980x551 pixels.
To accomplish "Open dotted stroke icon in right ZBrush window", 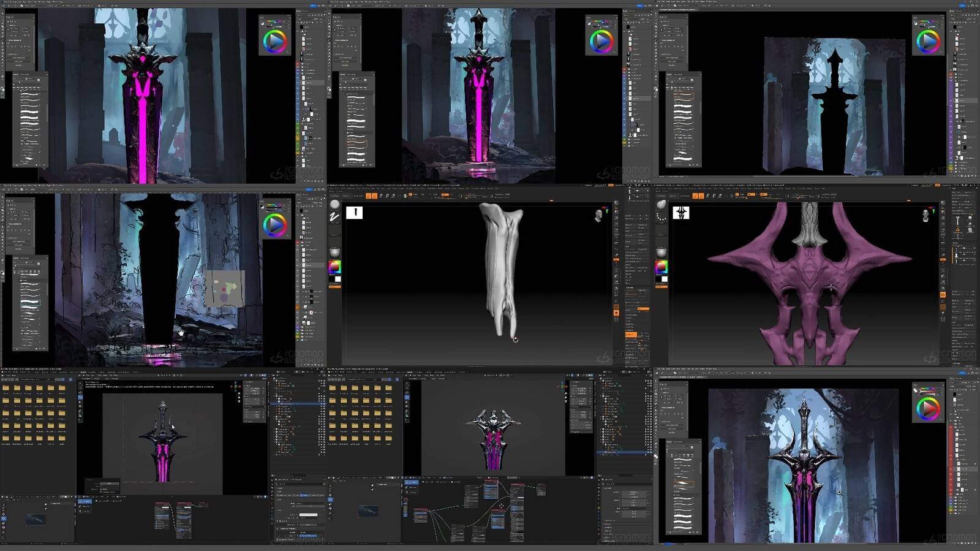I will point(661,217).
